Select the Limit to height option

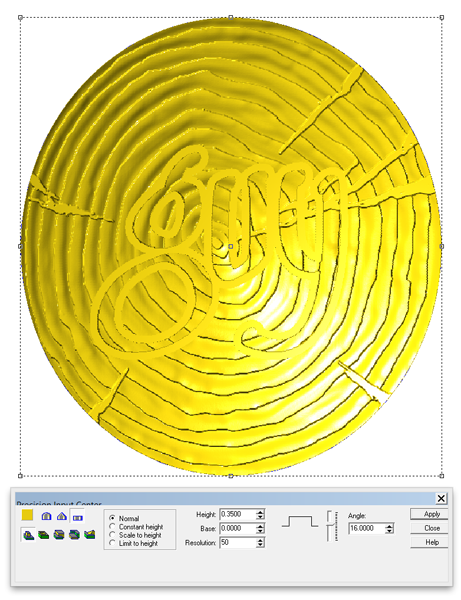pos(133,543)
